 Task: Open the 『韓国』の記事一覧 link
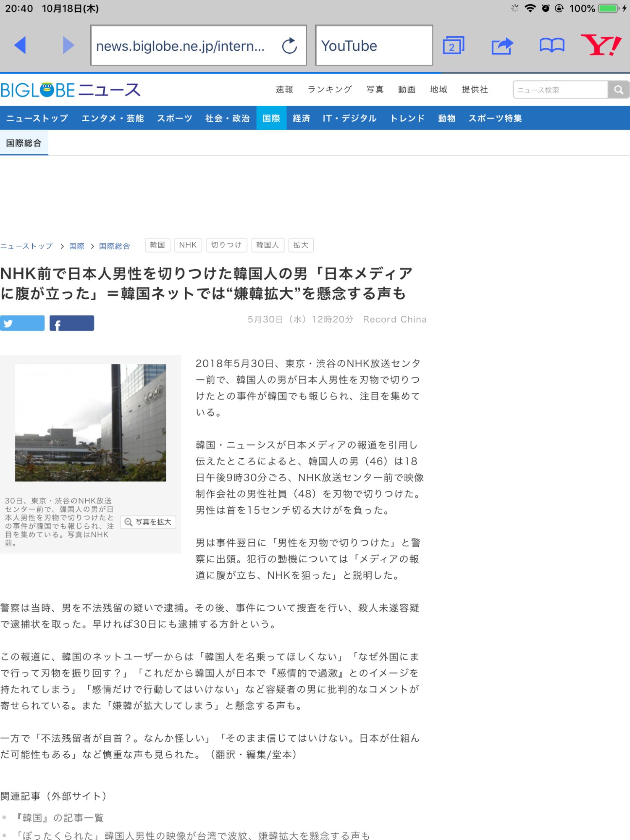click(x=59, y=818)
